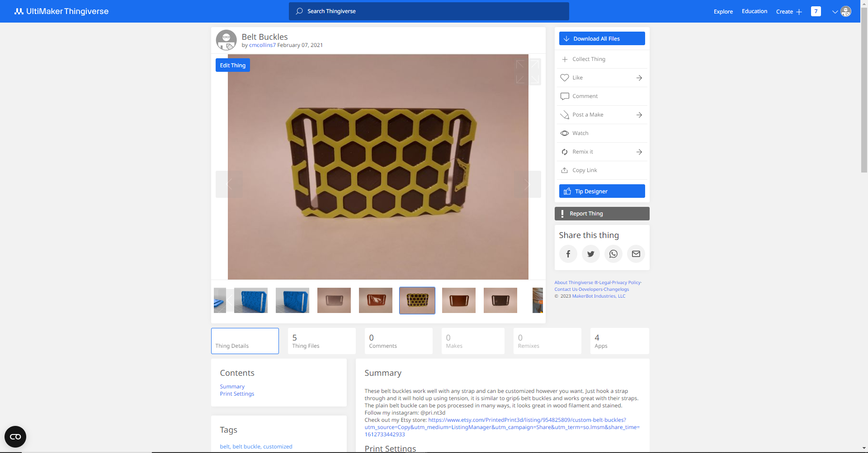Screen dimensions: 868x453
Task: Open the Explore menu
Action: [x=723, y=12]
